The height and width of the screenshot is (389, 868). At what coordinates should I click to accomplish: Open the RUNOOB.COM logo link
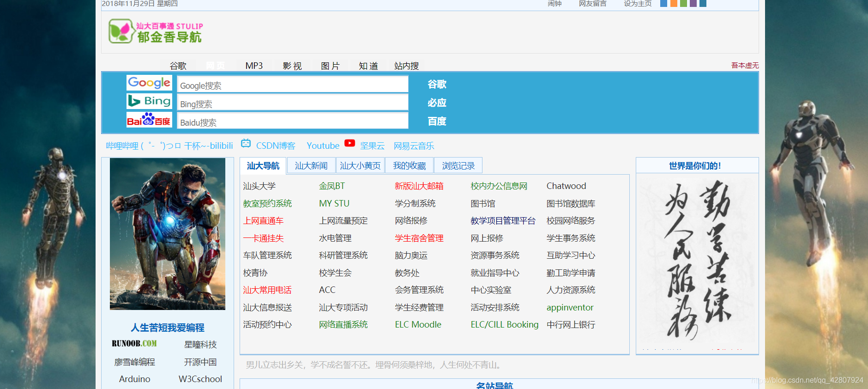tap(134, 344)
